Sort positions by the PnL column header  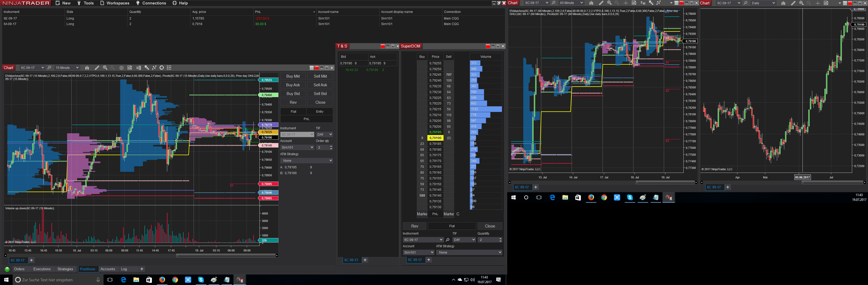(x=285, y=12)
